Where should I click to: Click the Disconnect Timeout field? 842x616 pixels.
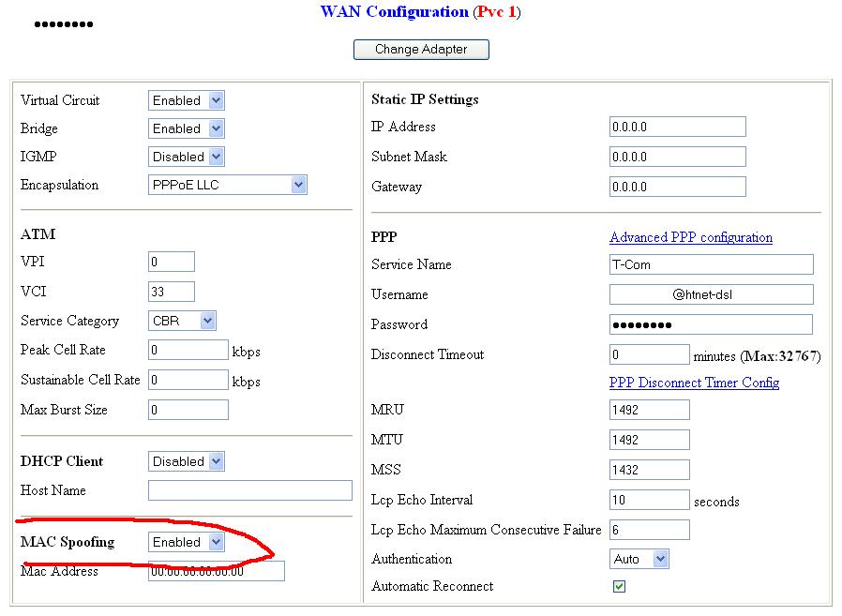[x=650, y=354]
